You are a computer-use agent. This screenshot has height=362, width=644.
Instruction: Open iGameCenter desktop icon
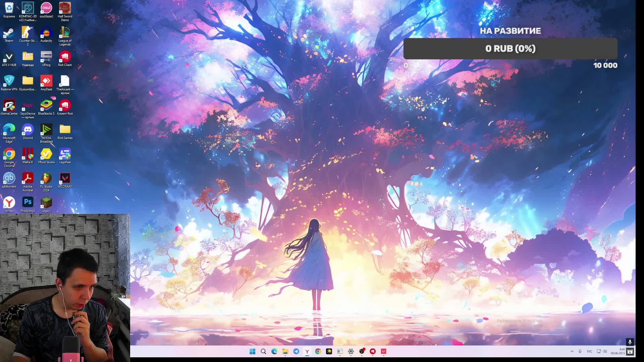point(9,108)
